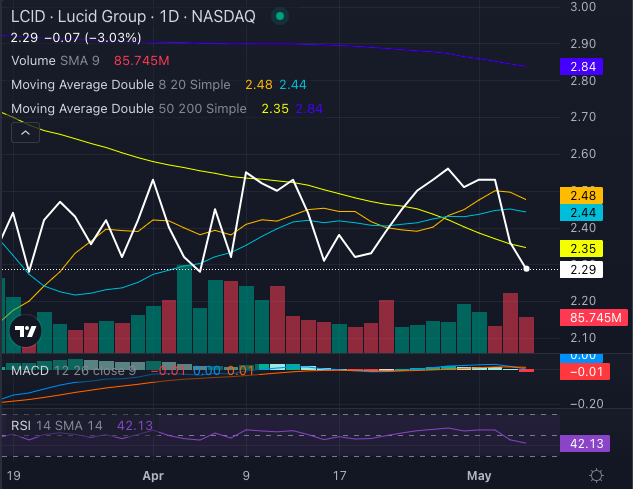
Task: Click the 2.29 current price label
Action: pos(581,269)
